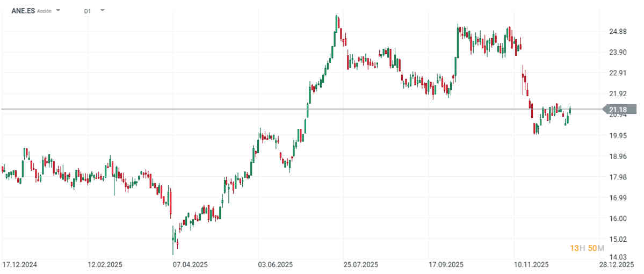This screenshot has height=274, width=644.
Task: Click the 13H 50M candle countdown
Action: click(x=587, y=248)
